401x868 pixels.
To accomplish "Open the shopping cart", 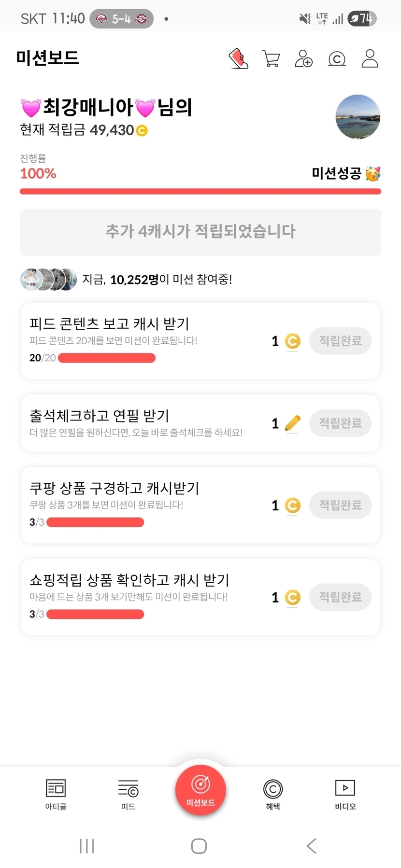I will [271, 58].
